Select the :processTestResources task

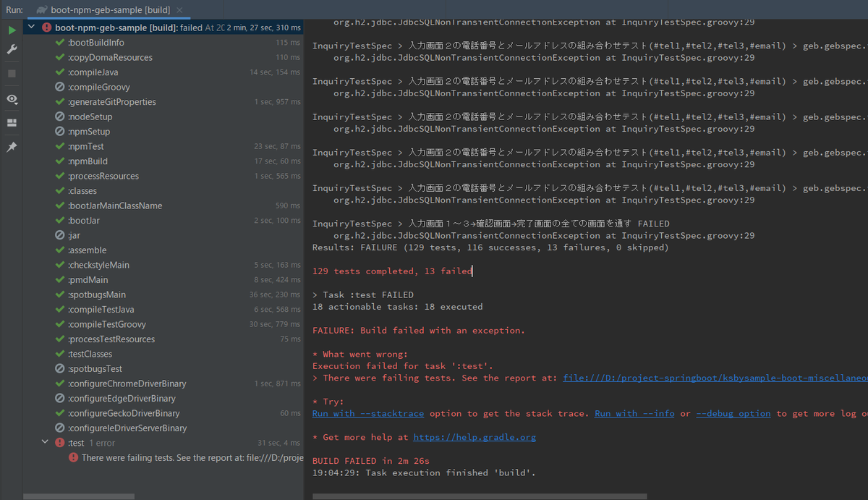(163, 339)
